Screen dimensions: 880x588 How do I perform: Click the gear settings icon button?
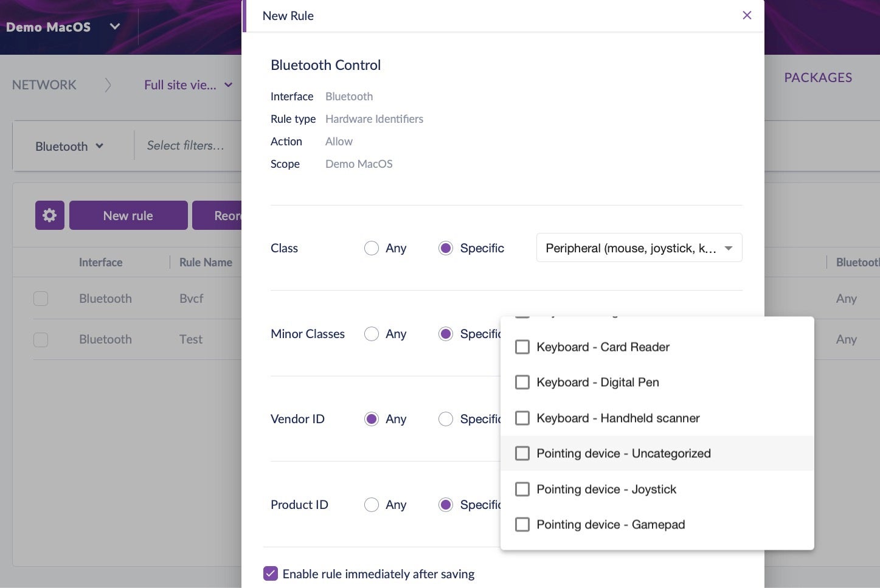point(50,215)
